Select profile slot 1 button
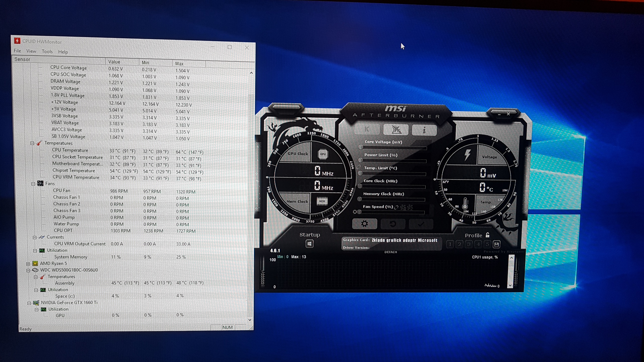Viewport: 644px width, 362px height. [x=450, y=244]
